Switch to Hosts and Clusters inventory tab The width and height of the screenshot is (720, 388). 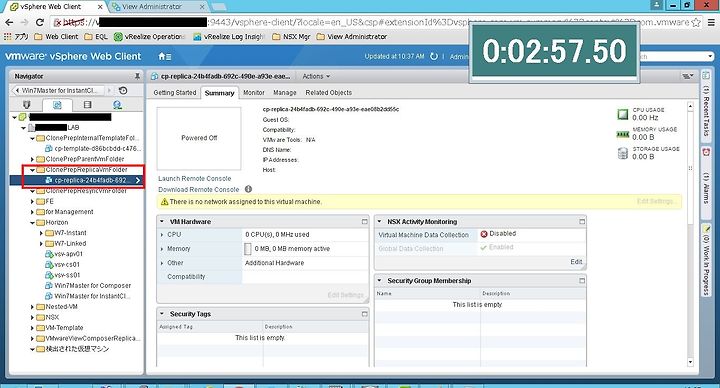pos(27,105)
